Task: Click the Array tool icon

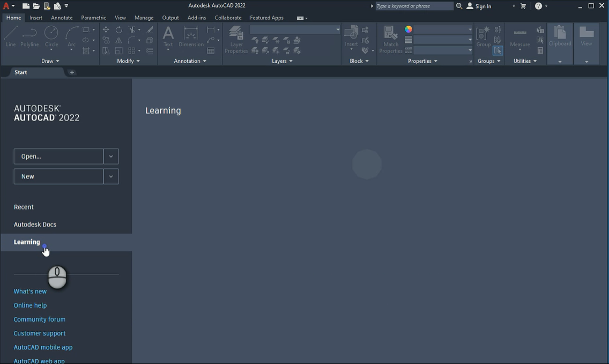Action: point(132,50)
